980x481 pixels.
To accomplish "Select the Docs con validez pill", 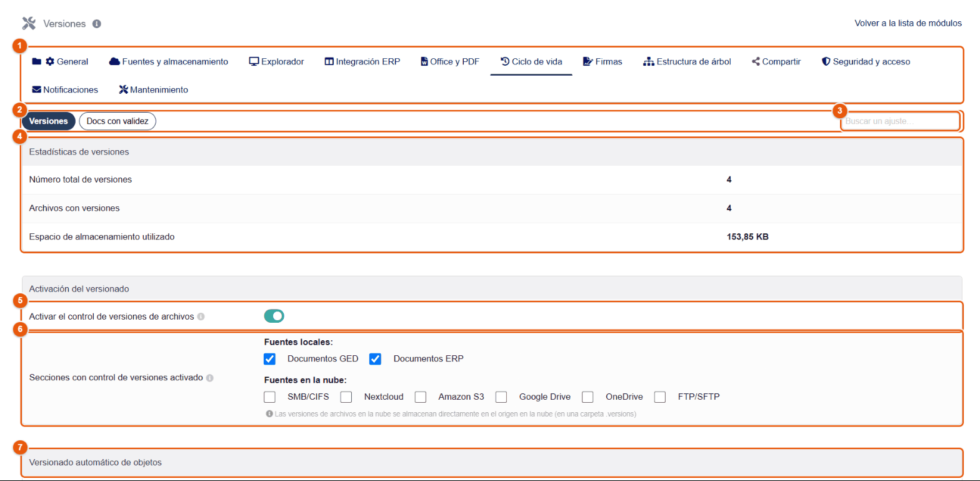I will pos(117,121).
